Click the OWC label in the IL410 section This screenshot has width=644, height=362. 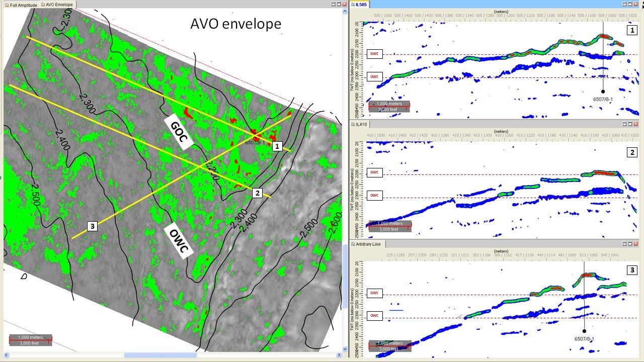pyautogui.click(x=374, y=195)
